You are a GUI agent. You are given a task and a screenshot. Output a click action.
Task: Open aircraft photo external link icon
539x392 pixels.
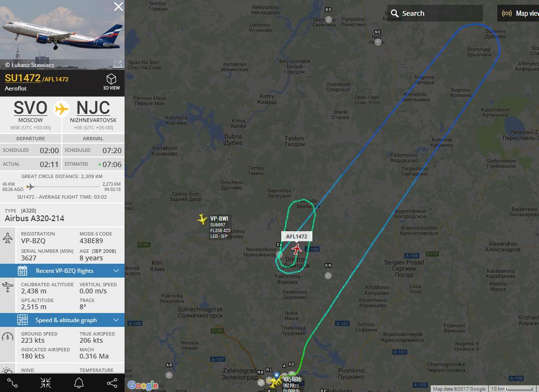click(117, 64)
